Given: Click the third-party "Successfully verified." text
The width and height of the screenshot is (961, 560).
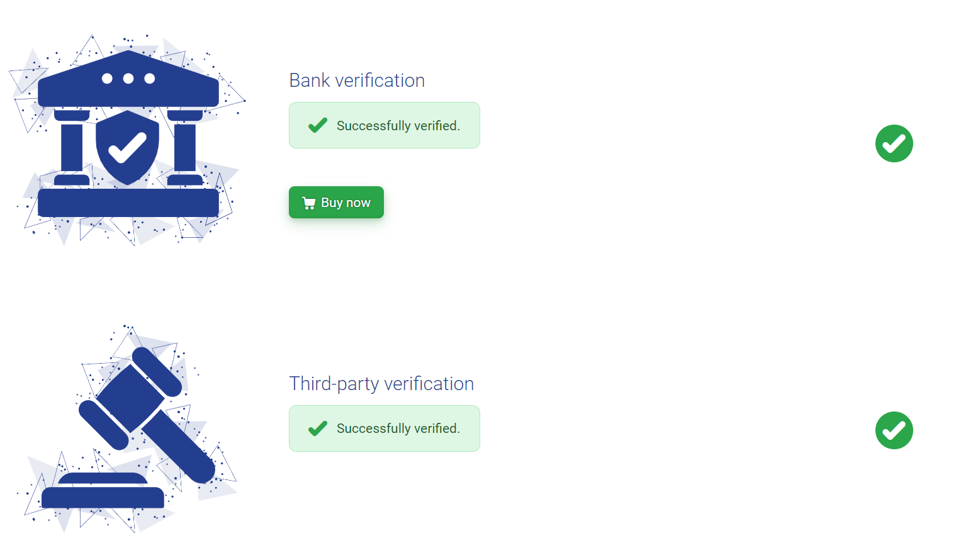Looking at the screenshot, I should coord(398,428).
